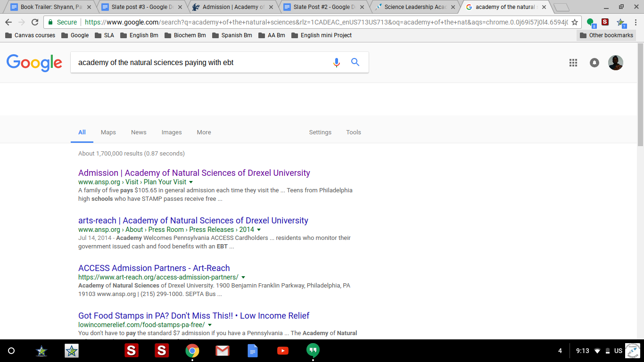The width and height of the screenshot is (644, 362).
Task: Open Gmail from the shelf
Action: click(223, 351)
